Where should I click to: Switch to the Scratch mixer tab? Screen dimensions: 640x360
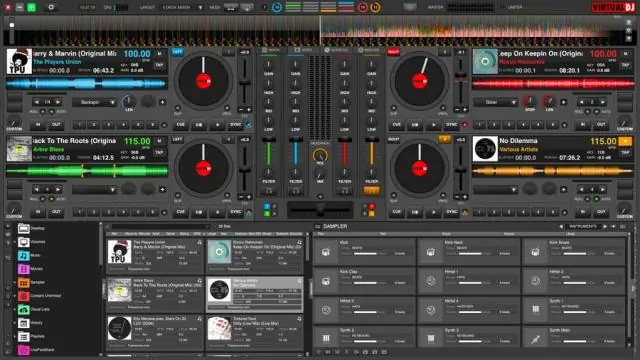coord(337,50)
